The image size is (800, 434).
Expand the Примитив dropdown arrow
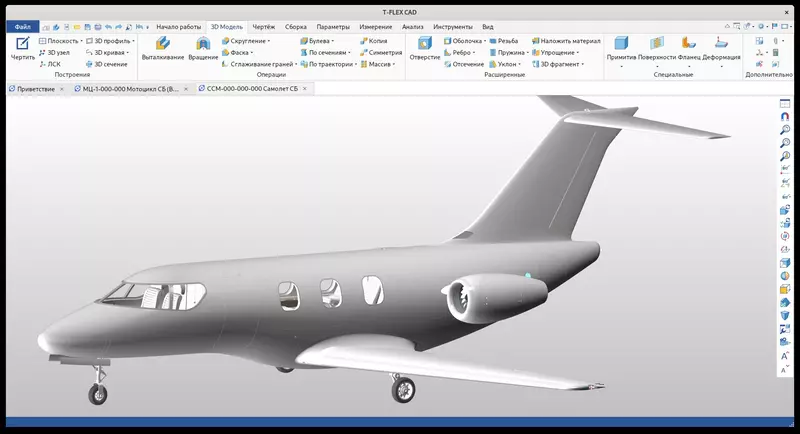(621, 65)
